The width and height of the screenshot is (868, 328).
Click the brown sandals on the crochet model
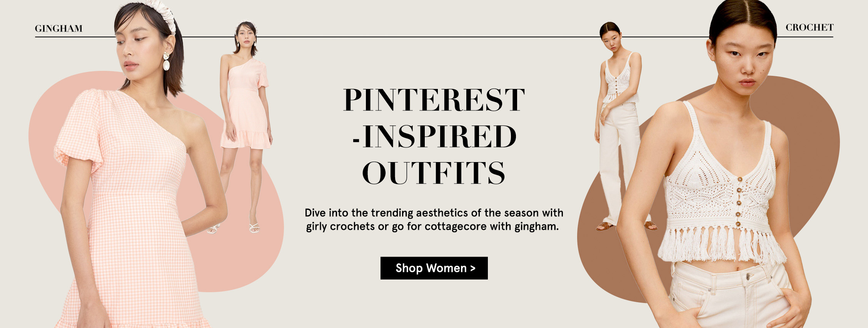[605, 226]
